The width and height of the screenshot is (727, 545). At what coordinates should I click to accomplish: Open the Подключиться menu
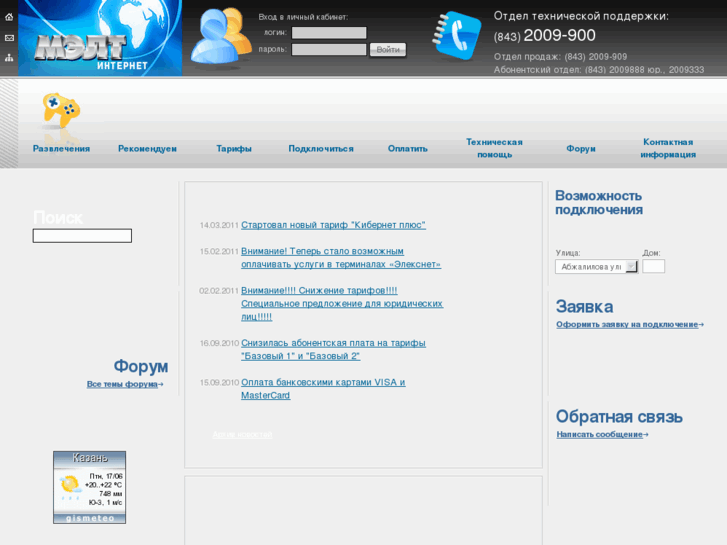tap(321, 148)
